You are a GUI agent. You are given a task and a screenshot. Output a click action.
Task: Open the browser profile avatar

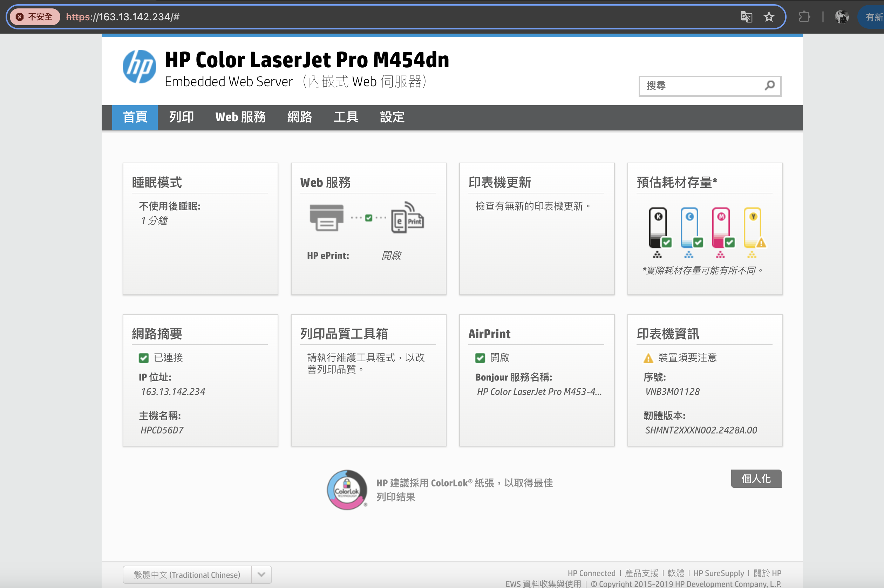[x=842, y=17]
